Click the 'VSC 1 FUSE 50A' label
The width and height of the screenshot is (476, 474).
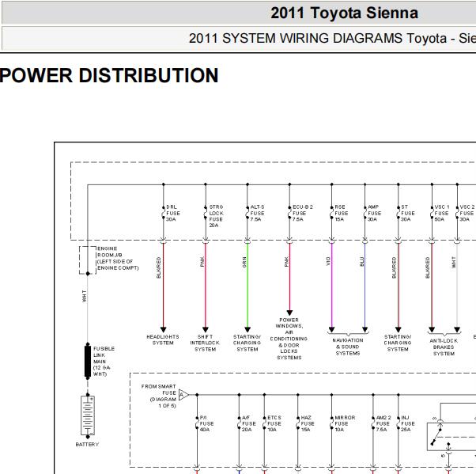[442, 213]
